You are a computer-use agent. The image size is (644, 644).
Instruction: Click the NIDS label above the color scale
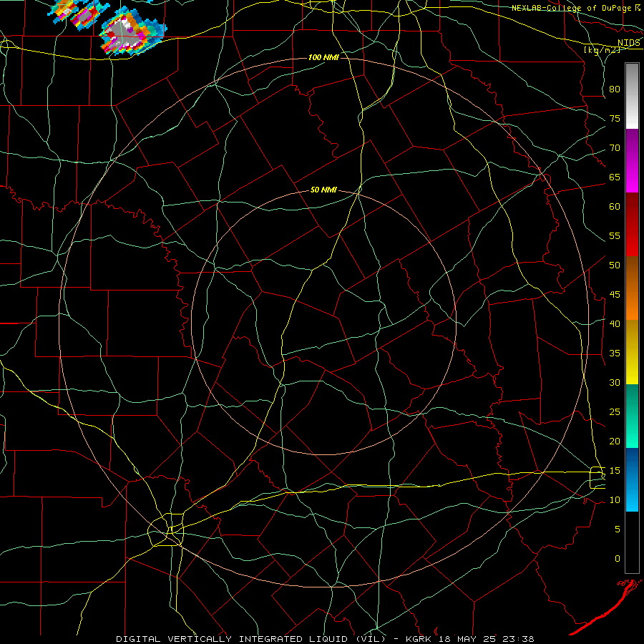(629, 43)
